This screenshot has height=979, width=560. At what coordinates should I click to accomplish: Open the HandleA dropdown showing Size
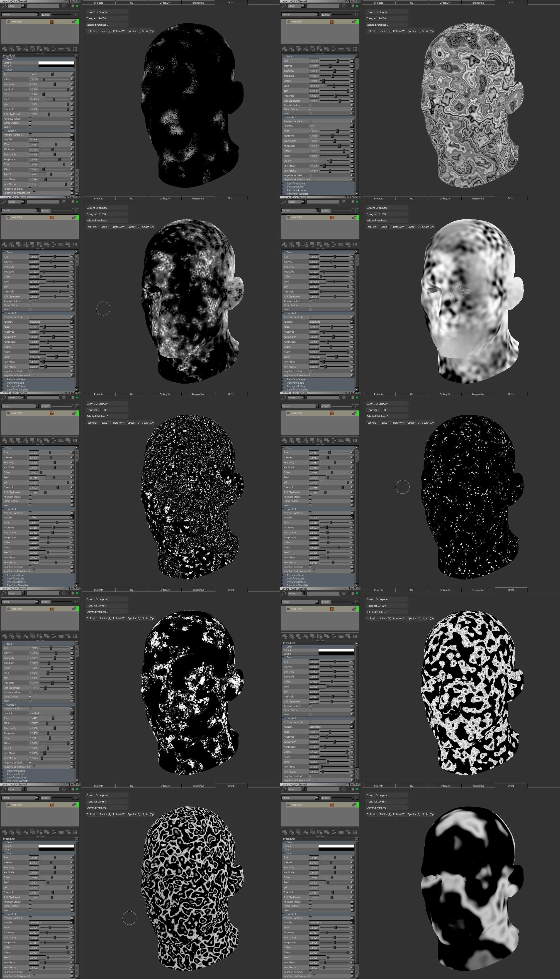(x=331, y=126)
